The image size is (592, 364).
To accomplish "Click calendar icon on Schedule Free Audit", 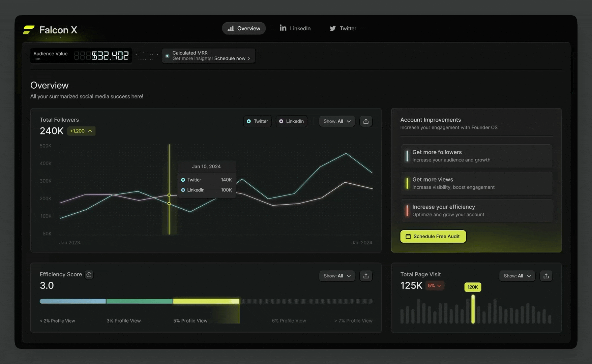I will [408, 237].
